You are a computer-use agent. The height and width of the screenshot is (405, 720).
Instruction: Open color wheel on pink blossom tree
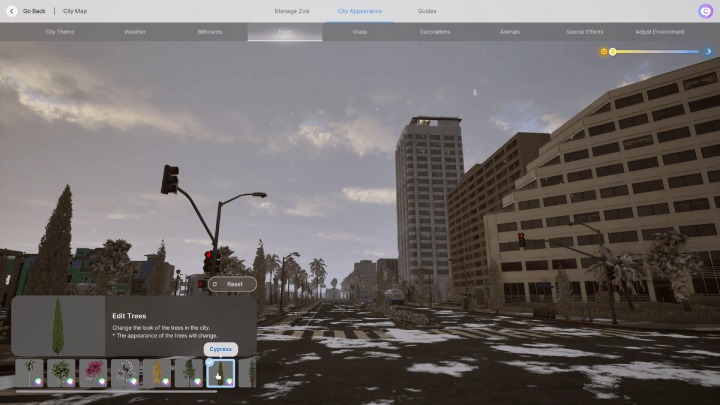click(x=102, y=381)
